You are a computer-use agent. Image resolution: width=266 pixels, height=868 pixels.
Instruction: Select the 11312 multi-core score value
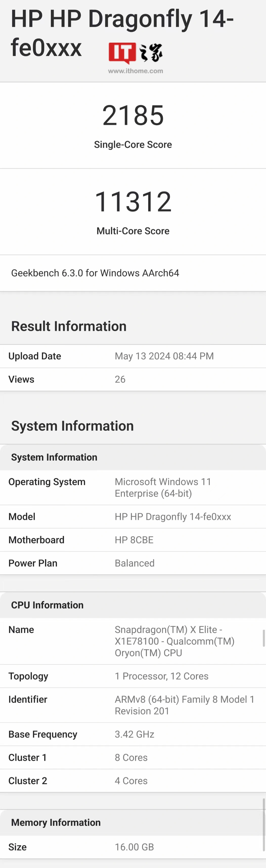(133, 201)
